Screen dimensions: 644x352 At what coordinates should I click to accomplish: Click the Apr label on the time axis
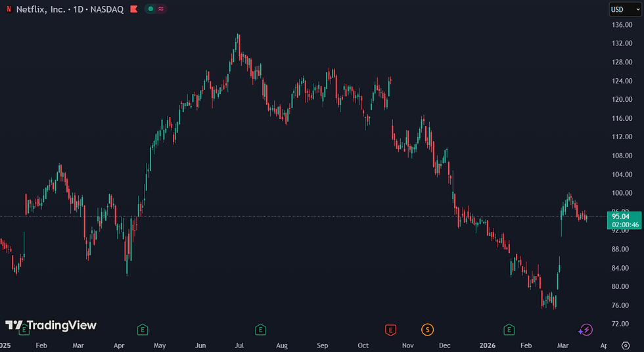click(x=119, y=345)
